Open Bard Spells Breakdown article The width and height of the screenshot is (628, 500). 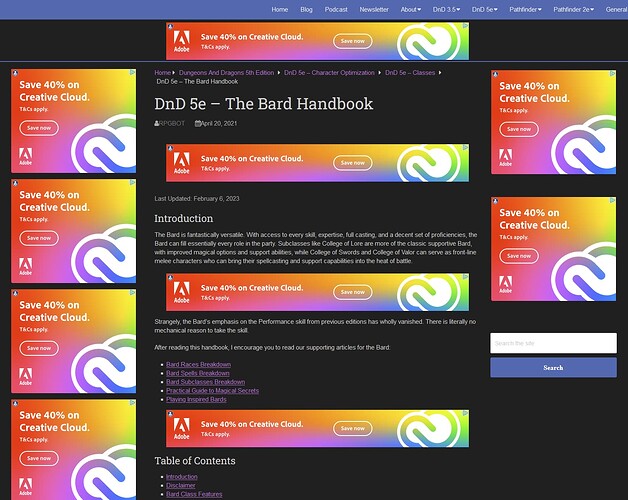coord(198,373)
